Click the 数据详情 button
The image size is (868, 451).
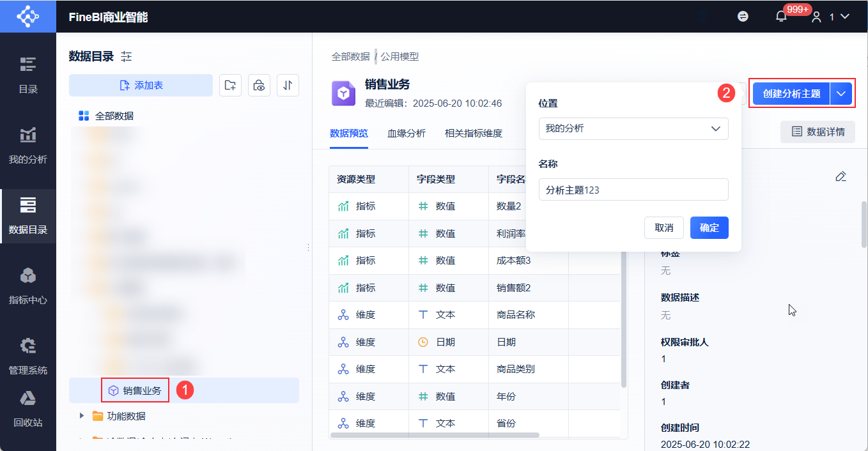(x=818, y=132)
